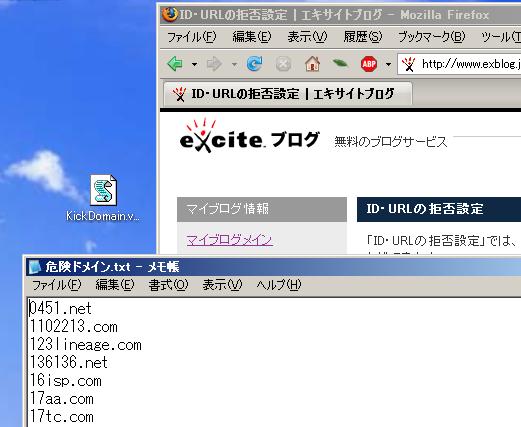Screen dimensions: 521x427
Task: Click the line 16isp.com in Notepad
Action: [65, 381]
